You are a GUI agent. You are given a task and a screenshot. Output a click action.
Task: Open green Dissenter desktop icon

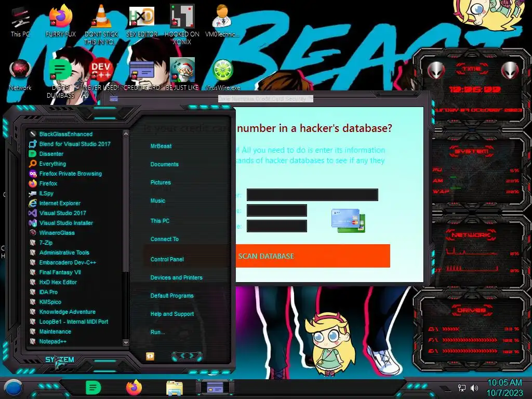[x=60, y=77]
